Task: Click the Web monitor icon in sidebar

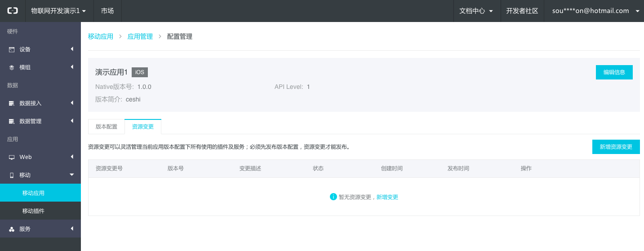Action: [x=12, y=157]
